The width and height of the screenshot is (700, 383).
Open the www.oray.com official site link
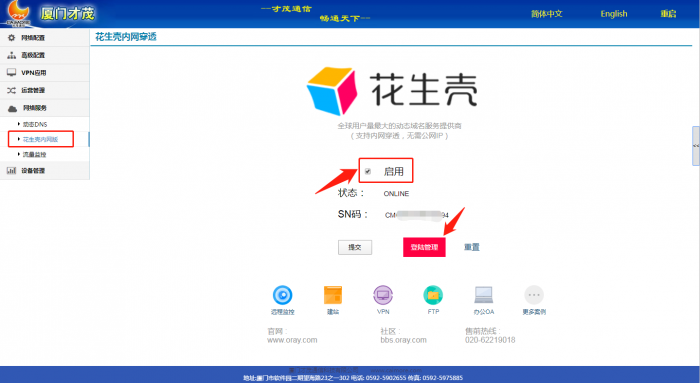point(292,340)
